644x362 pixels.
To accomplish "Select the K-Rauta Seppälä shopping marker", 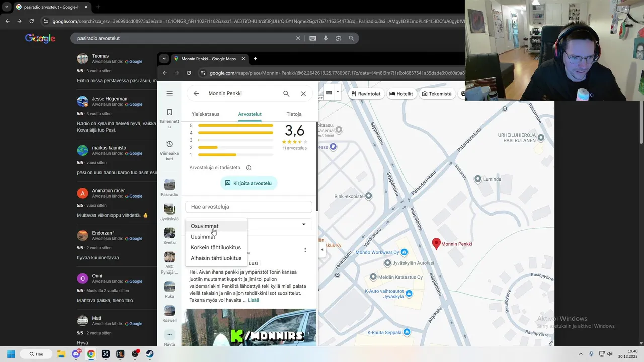I will 407,332.
